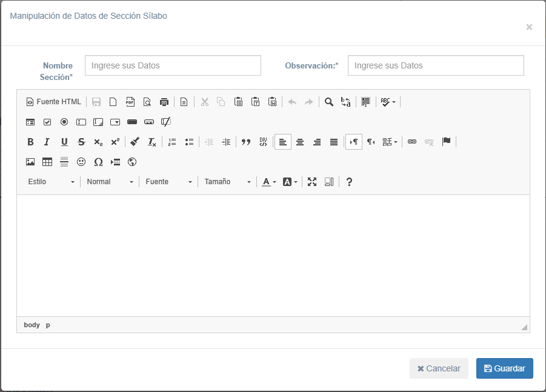Open find using the magnifier icon
The height and width of the screenshot is (392, 546).
(x=328, y=102)
